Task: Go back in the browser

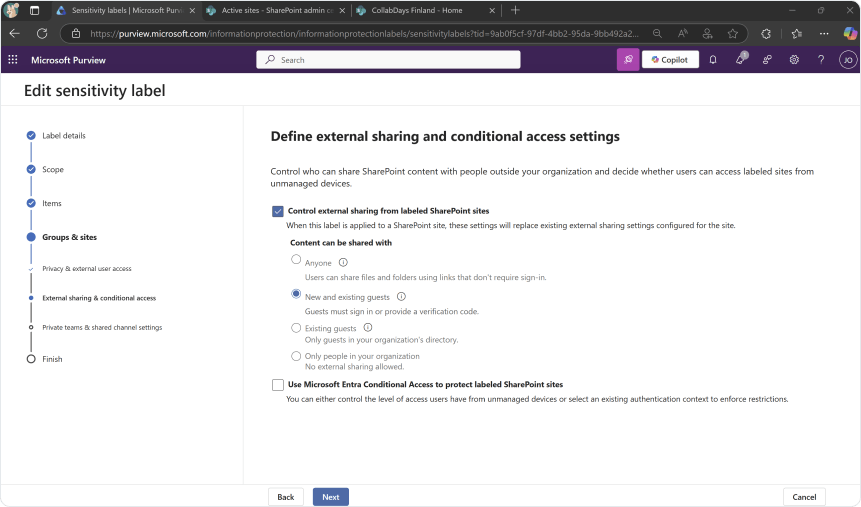Action: click(x=14, y=34)
